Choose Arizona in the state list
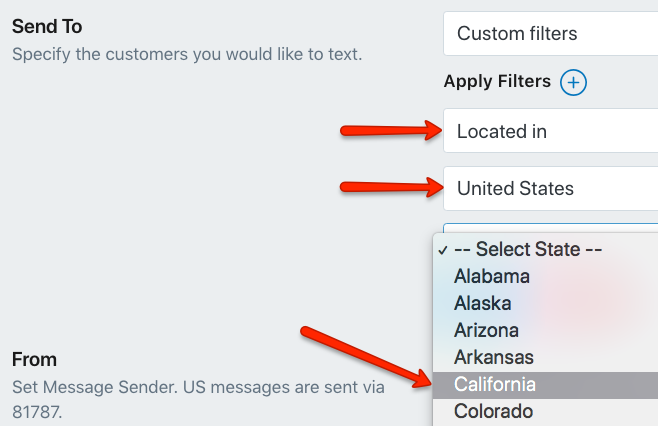 coord(545,330)
